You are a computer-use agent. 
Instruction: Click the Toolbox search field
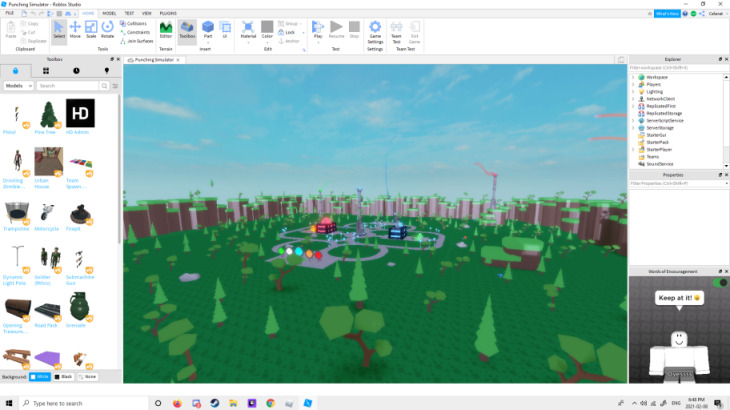point(68,86)
